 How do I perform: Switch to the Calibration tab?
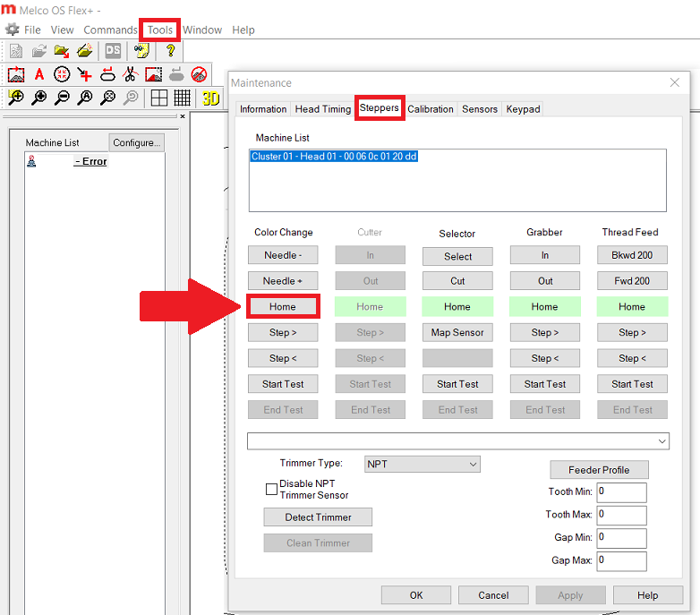click(431, 109)
